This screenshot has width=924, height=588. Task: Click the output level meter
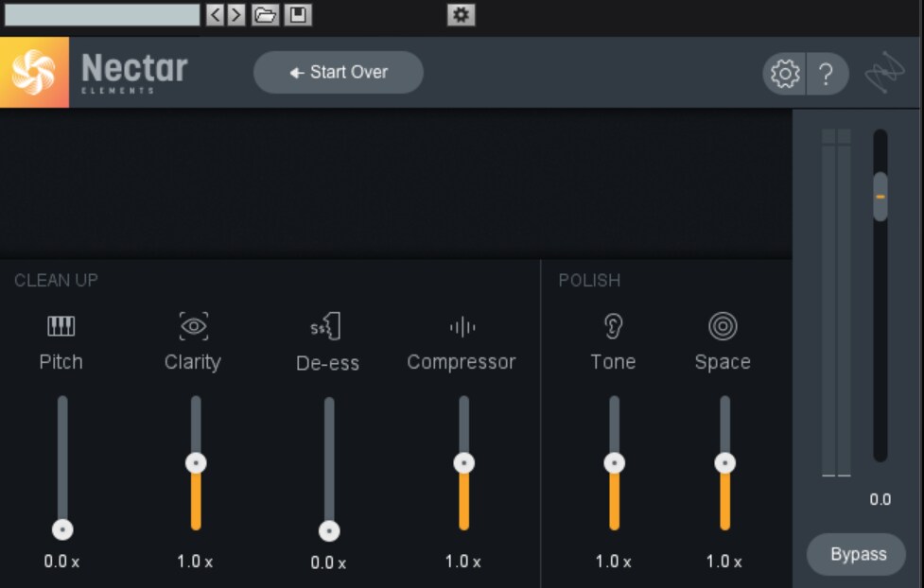click(x=836, y=303)
